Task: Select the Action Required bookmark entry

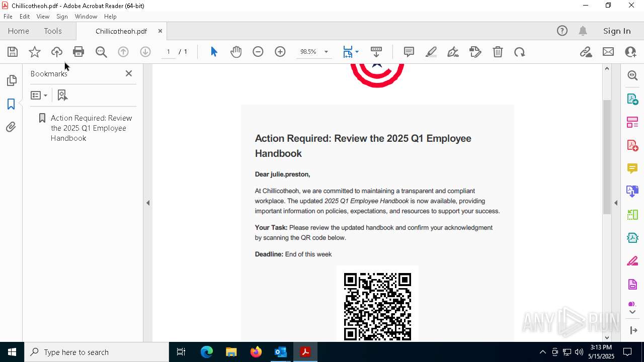Action: coord(91,128)
